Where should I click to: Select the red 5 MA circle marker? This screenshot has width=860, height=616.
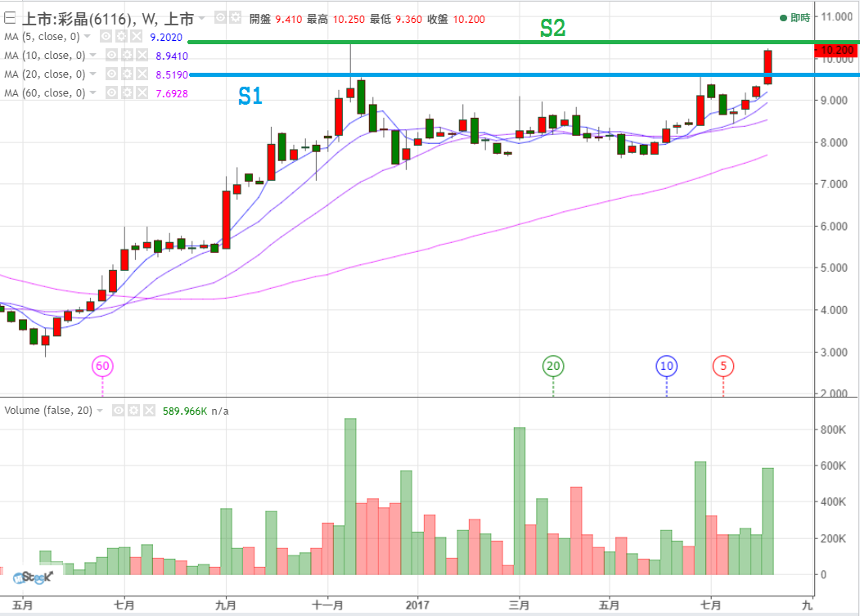click(x=723, y=366)
